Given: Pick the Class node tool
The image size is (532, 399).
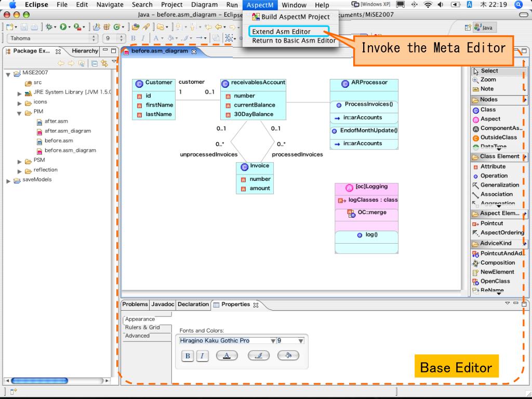Looking at the screenshot, I should click(x=484, y=110).
